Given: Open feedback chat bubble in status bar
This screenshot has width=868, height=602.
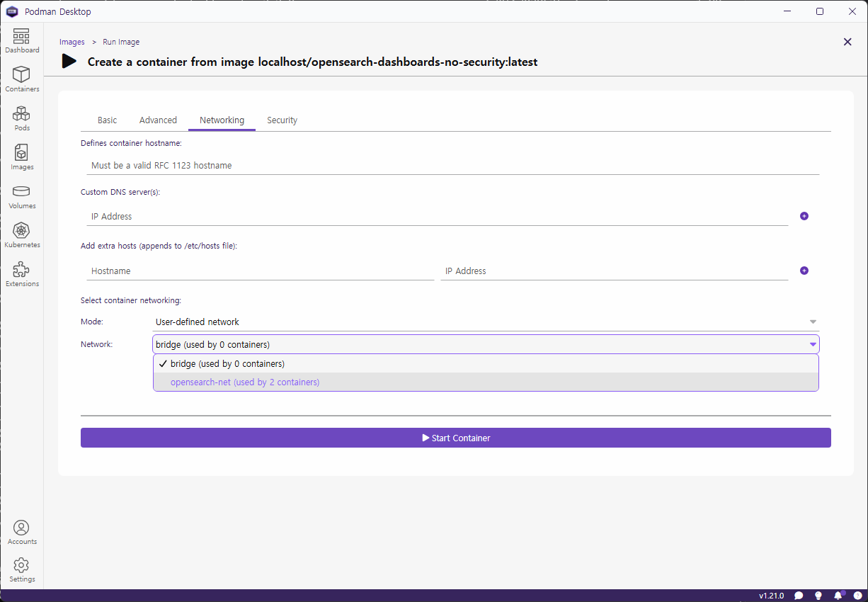Looking at the screenshot, I should coord(799,596).
